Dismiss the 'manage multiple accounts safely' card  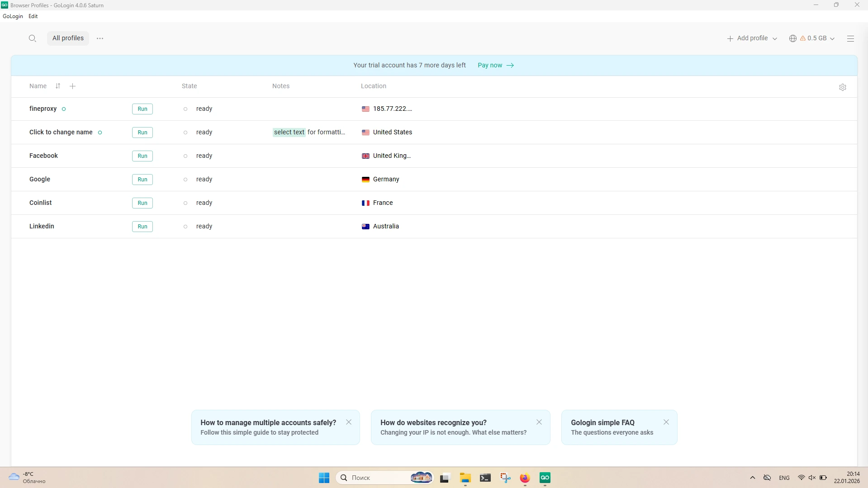[349, 422]
